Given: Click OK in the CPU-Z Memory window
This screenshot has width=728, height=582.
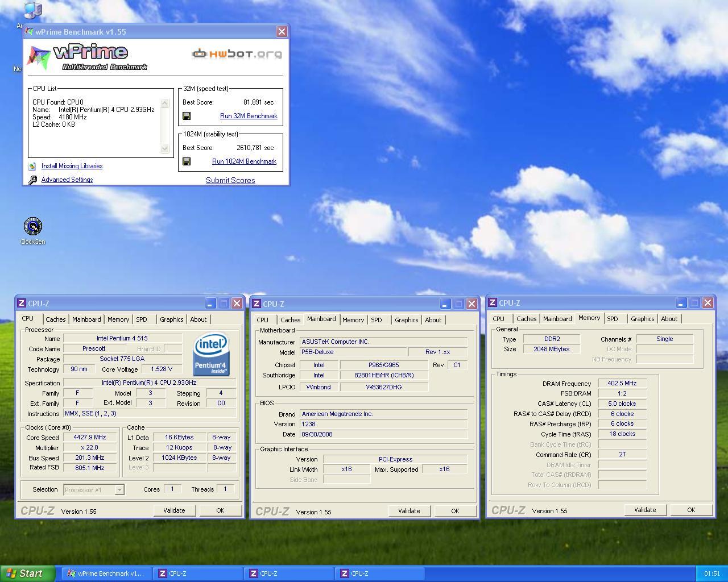Looking at the screenshot, I should pos(691,510).
